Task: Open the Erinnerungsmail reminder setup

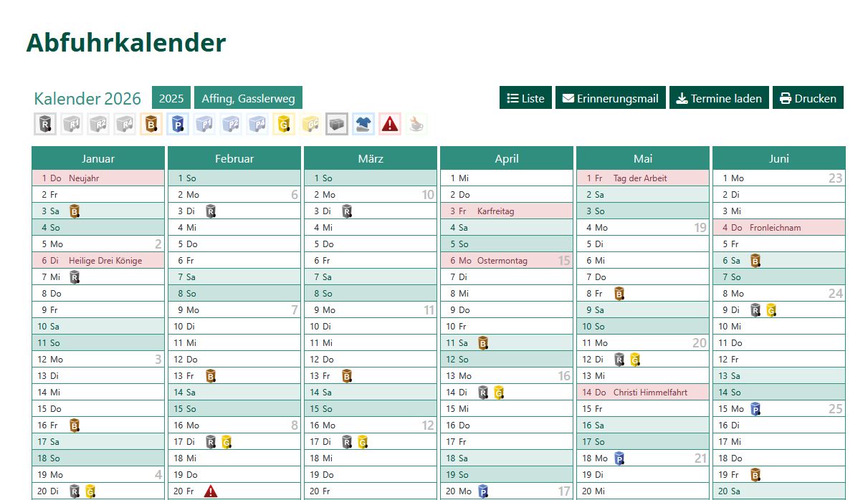Action: [610, 98]
